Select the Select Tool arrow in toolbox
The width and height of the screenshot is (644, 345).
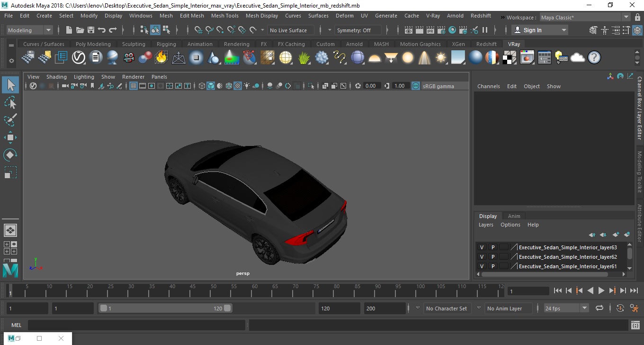10,85
